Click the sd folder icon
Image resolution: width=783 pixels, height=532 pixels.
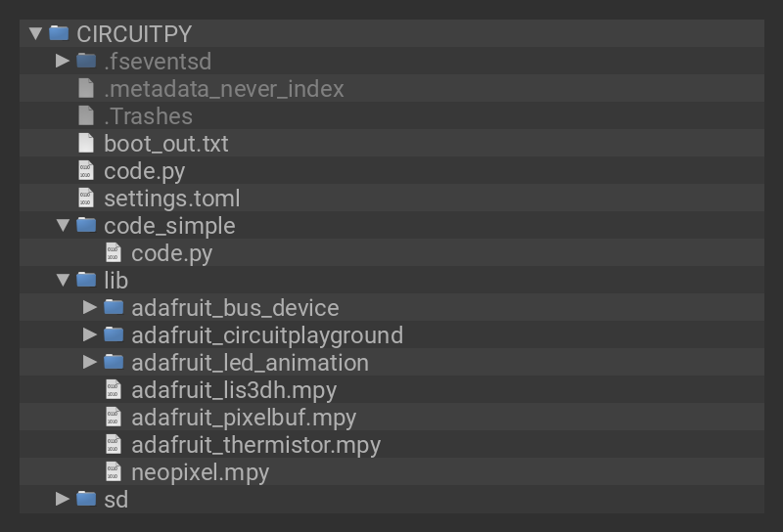(86, 499)
